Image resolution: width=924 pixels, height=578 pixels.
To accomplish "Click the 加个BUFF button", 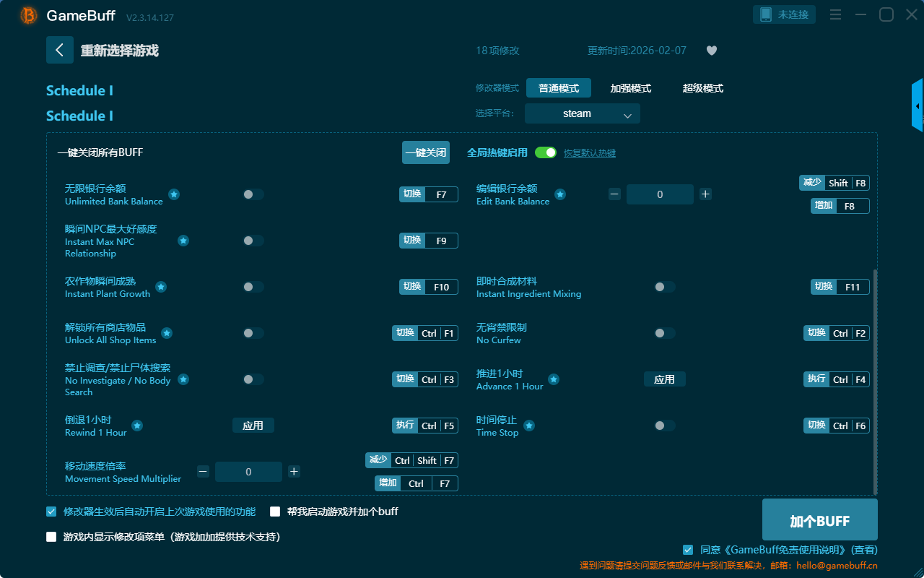I will click(819, 520).
